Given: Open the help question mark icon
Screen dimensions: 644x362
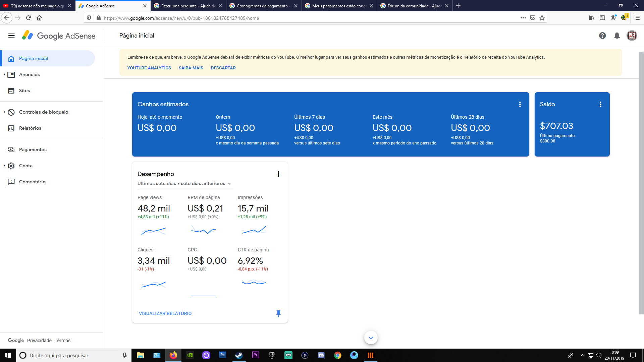Looking at the screenshot, I should [x=602, y=36].
